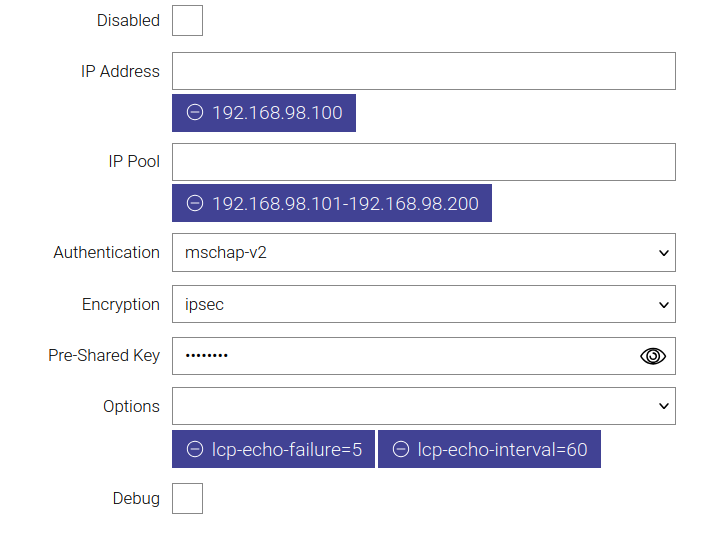Image resolution: width=712 pixels, height=559 pixels.
Task: Click the Disabled field label
Action: 128,20
